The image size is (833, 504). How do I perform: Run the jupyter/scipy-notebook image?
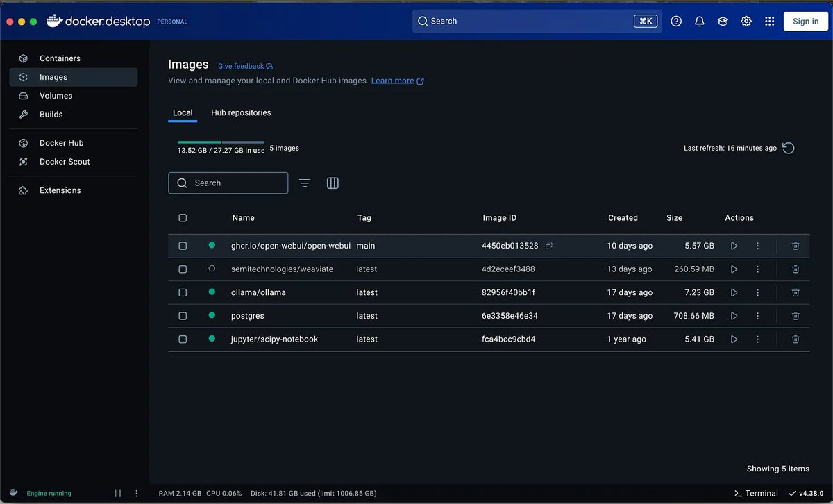tap(734, 339)
